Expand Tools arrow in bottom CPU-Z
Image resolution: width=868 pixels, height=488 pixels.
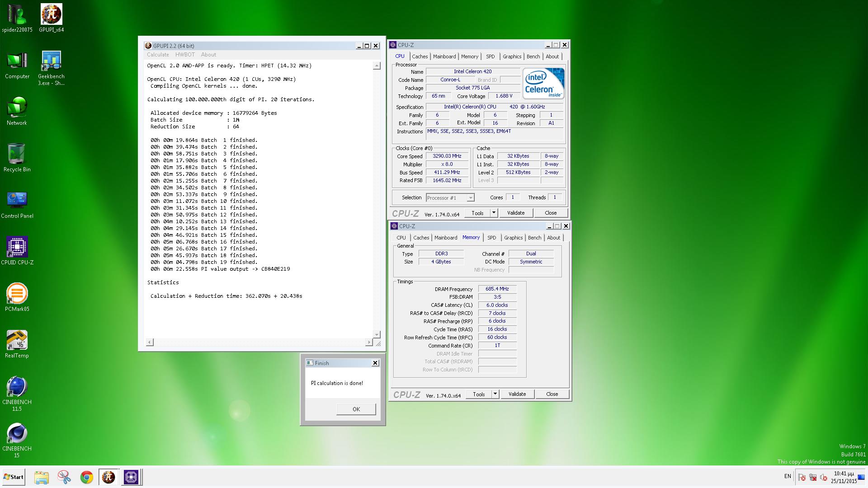click(495, 394)
